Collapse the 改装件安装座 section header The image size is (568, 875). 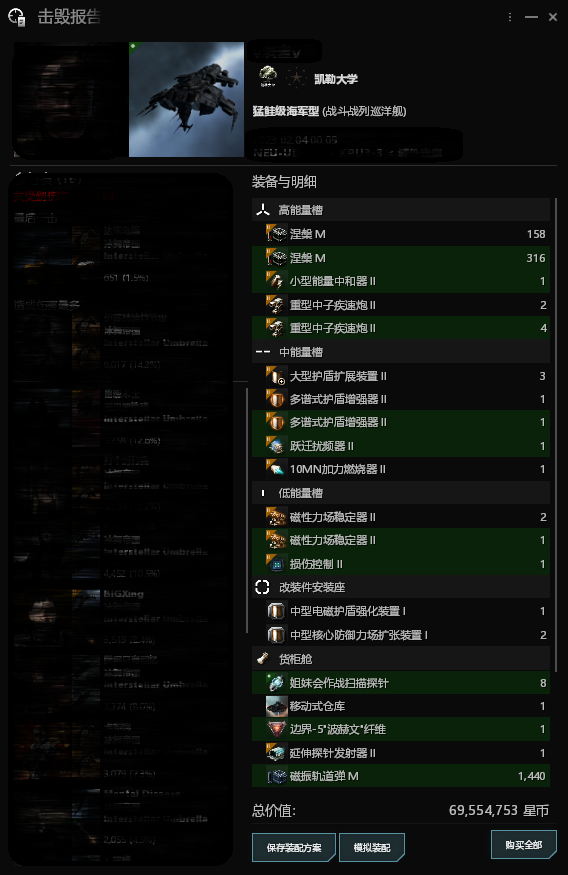pyautogui.click(x=401, y=587)
